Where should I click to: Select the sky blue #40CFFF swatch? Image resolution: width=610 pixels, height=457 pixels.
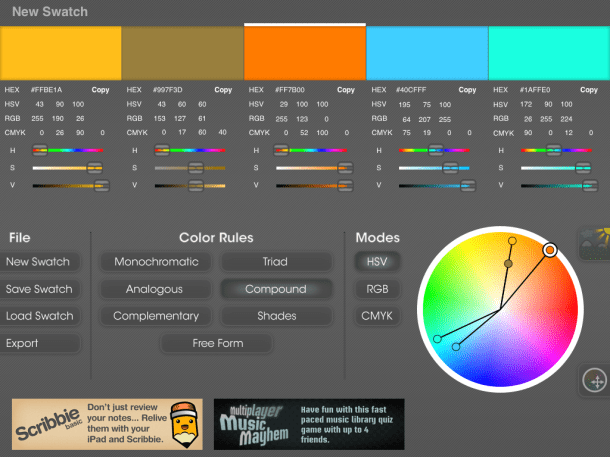(x=427, y=53)
